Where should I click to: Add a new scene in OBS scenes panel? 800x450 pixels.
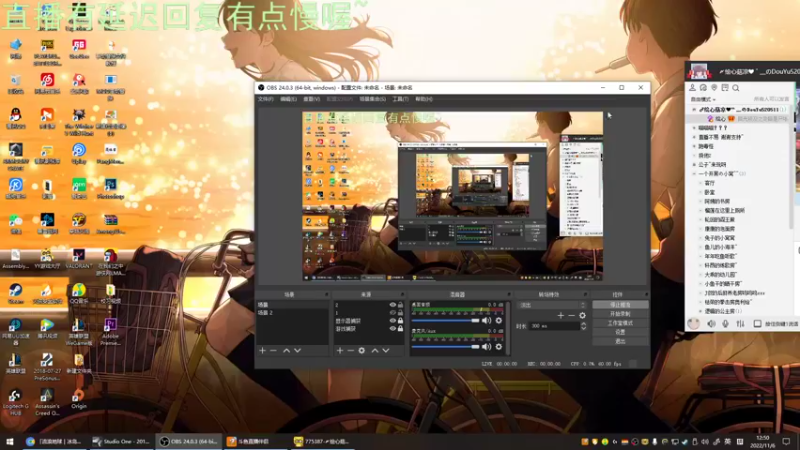pyautogui.click(x=262, y=351)
